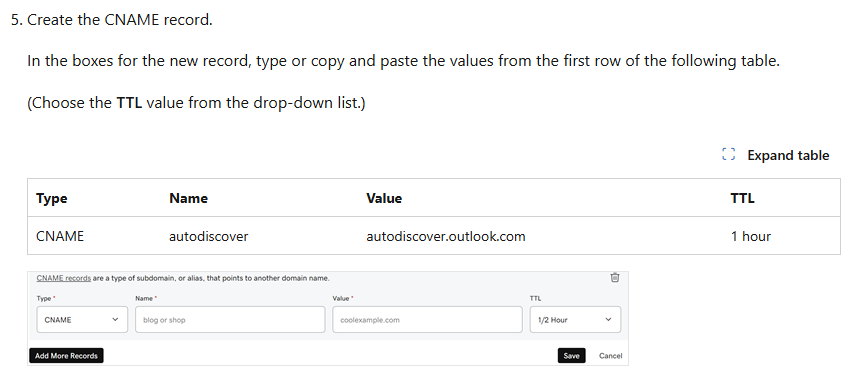This screenshot has width=852, height=380.
Task: Click the TTL column header in the table
Action: (742, 198)
